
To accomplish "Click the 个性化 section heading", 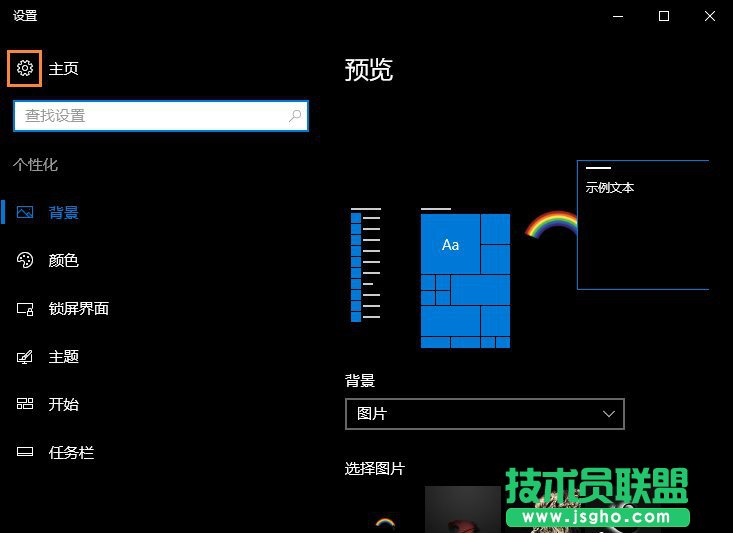I will pos(36,165).
